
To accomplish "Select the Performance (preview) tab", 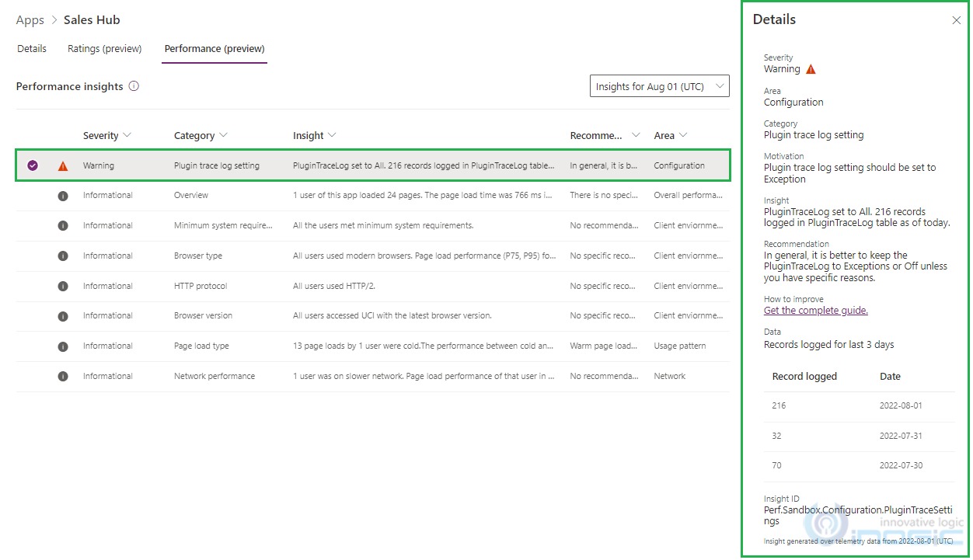I will coord(214,48).
